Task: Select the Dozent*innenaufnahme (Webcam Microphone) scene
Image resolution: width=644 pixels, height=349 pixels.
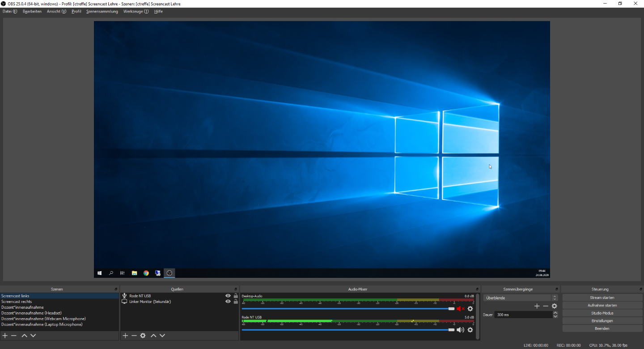Action: click(59, 319)
